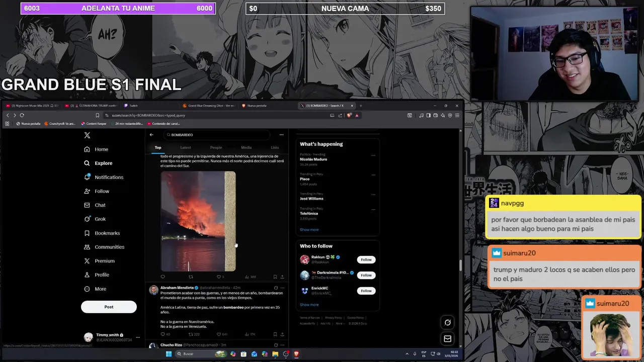644x362 pixels.
Task: Follow the EnrickMC account
Action: click(x=366, y=291)
